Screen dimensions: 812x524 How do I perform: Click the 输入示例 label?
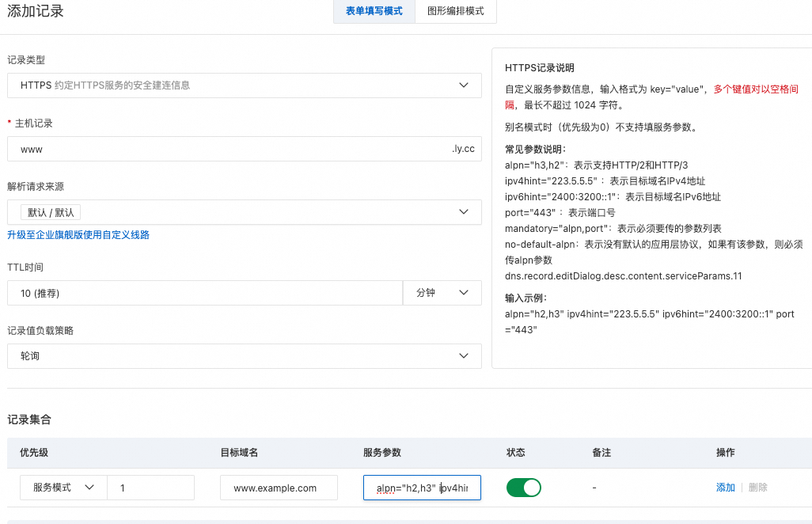[526, 298]
